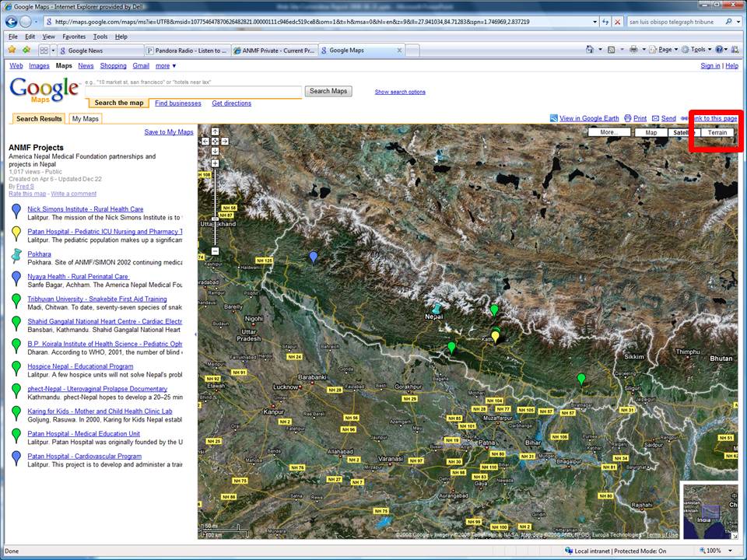The width and height of the screenshot is (747, 560).
Task: Open Nick Simons Institute - Rural Health Care link
Action: click(86, 209)
